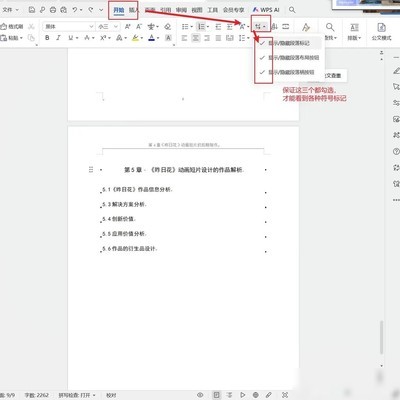Apply strikethrough to text
The width and height of the screenshot is (400, 400).
[x=87, y=38]
